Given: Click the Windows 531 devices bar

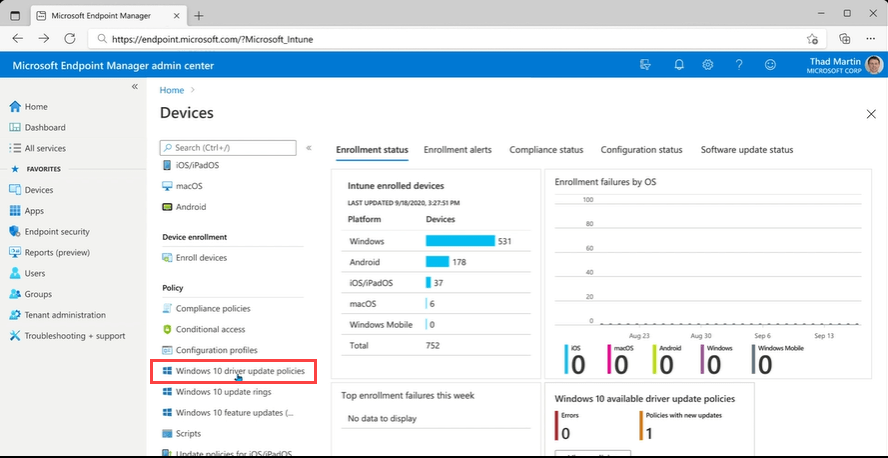Looking at the screenshot, I should pyautogui.click(x=460, y=241).
